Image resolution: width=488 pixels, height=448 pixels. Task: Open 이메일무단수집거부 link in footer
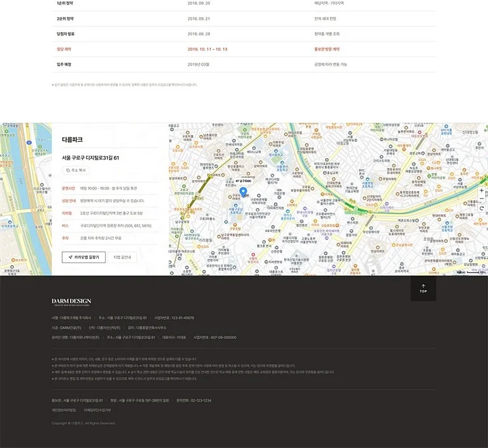[x=97, y=410]
